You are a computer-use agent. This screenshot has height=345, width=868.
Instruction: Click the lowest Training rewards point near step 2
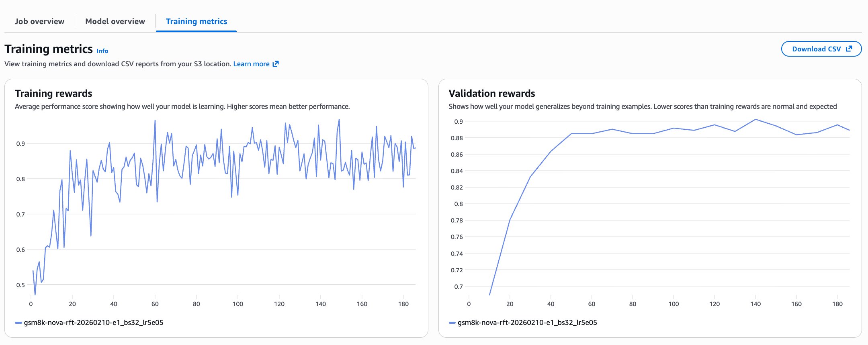pyautogui.click(x=35, y=295)
